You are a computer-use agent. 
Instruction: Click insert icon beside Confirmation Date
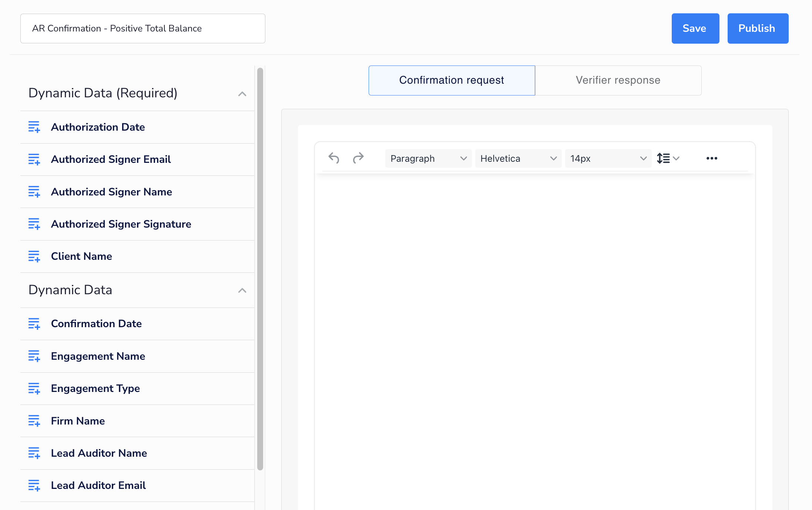tap(34, 324)
